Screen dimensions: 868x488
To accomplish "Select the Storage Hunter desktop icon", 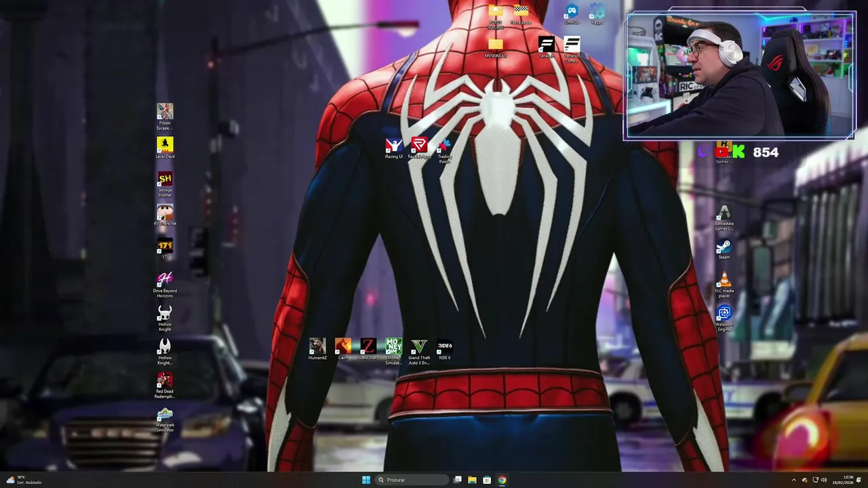I will point(165,184).
